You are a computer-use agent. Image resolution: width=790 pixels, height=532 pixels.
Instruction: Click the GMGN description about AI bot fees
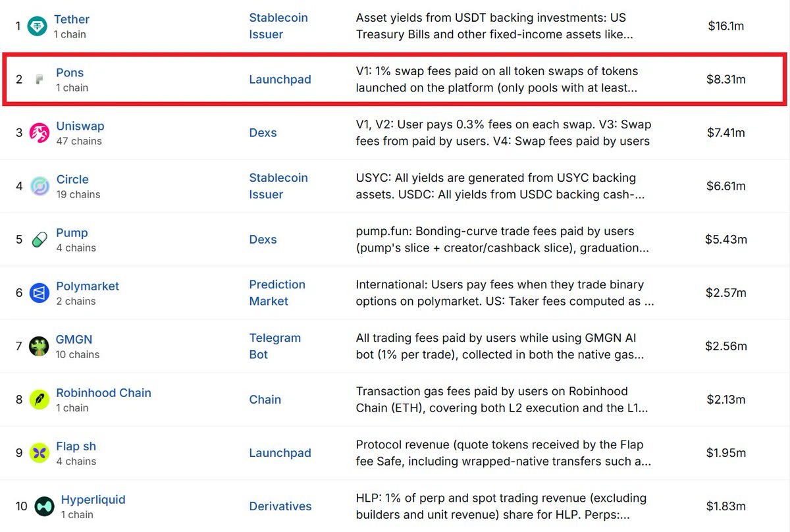point(500,346)
